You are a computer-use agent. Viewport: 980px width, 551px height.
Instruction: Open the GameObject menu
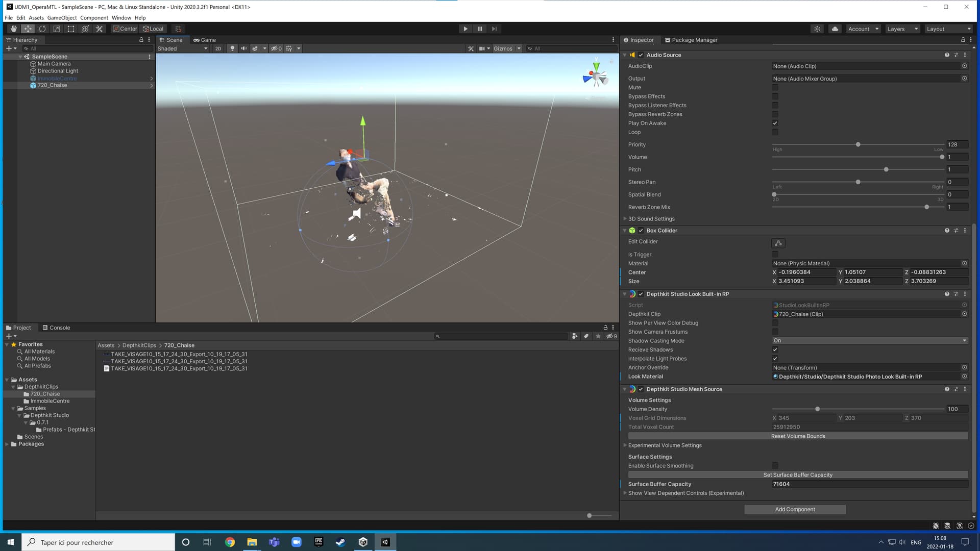tap(62, 18)
